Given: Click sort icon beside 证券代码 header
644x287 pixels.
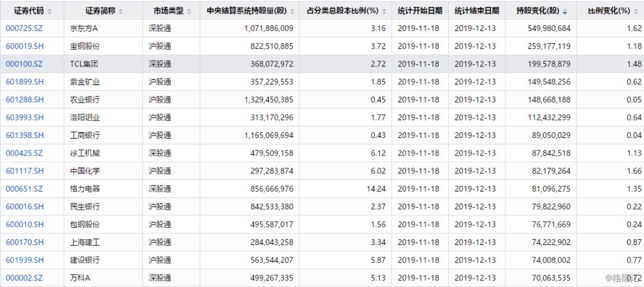Looking at the screenshot, I should pos(50,12).
